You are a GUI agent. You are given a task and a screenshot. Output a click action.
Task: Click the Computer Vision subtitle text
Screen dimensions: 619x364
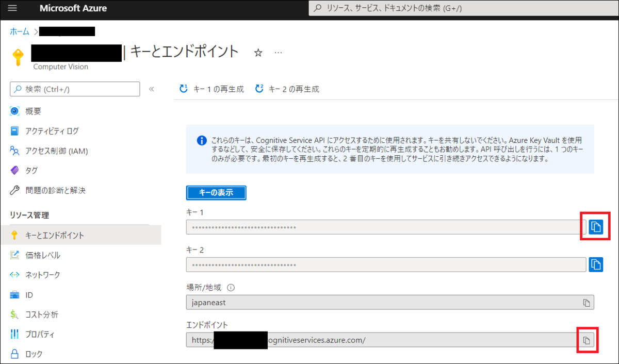tap(60, 67)
